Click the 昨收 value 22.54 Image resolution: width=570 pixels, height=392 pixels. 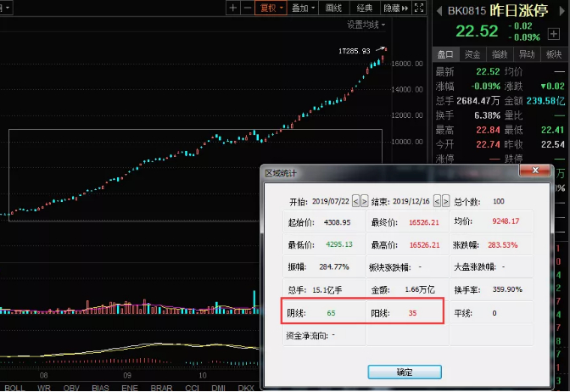pos(552,144)
